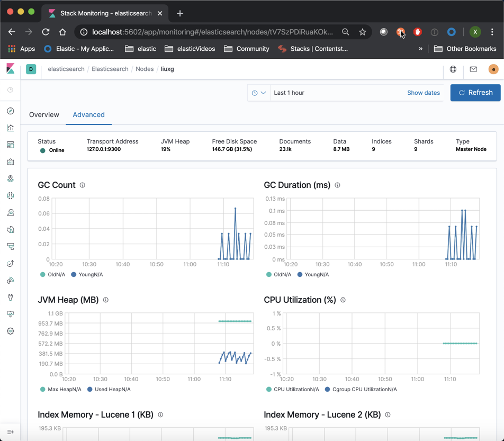Show hidden bookmarks with the chevron
Viewport: 504px width, 441px height.
point(420,49)
